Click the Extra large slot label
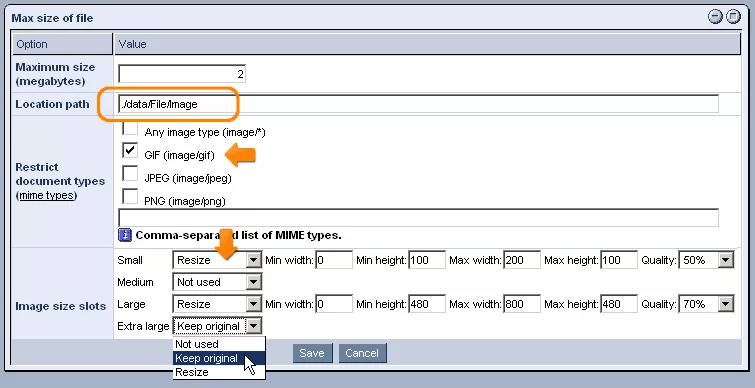 (x=143, y=326)
